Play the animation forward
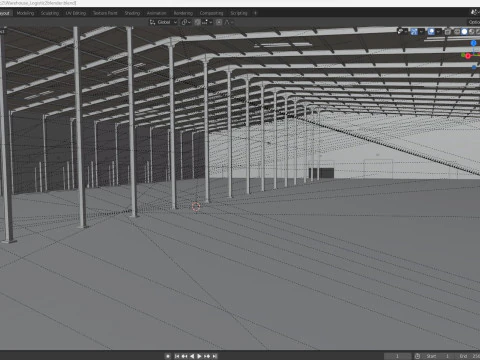Viewport: 480px width, 360px height. [199, 356]
